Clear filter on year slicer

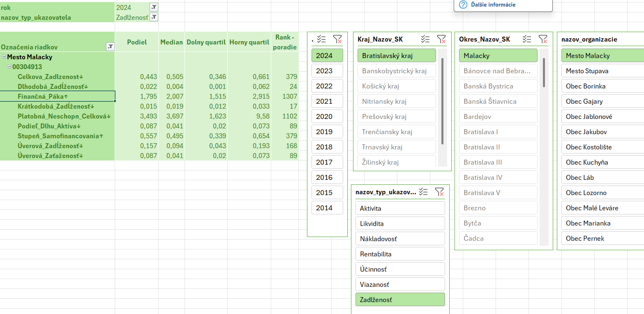[x=337, y=39]
